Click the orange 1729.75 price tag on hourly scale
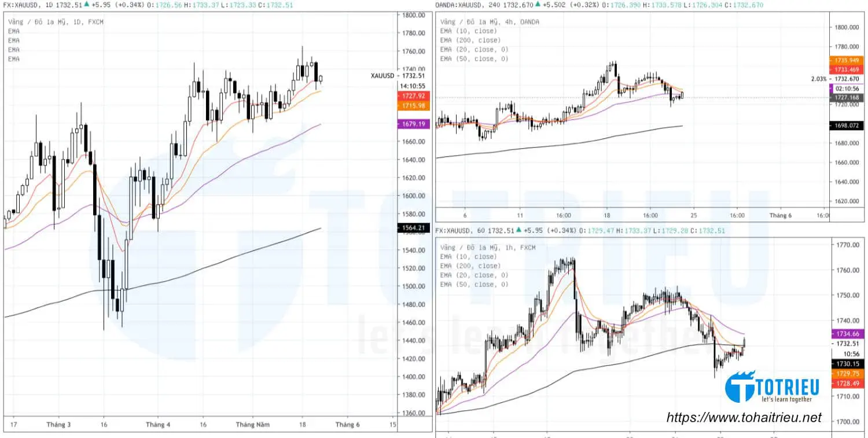 849,374
